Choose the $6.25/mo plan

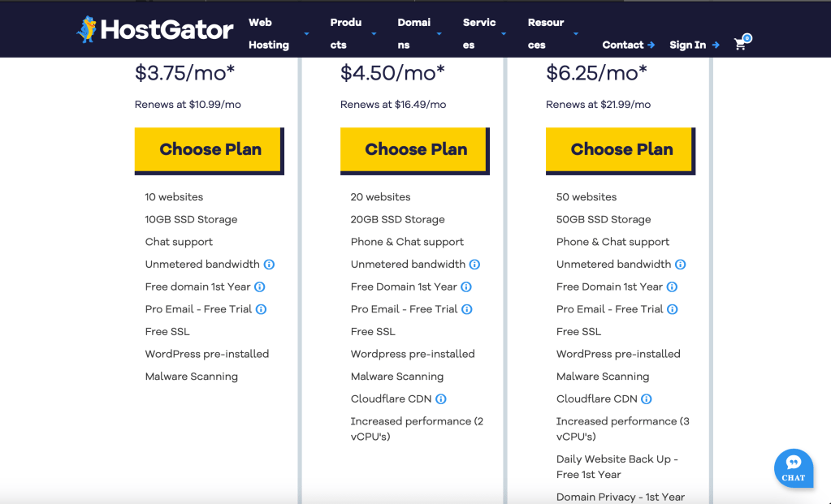tap(621, 149)
